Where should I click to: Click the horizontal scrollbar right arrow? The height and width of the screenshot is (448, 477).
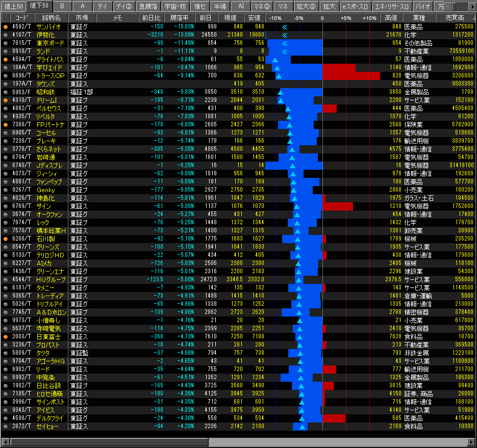point(471,442)
